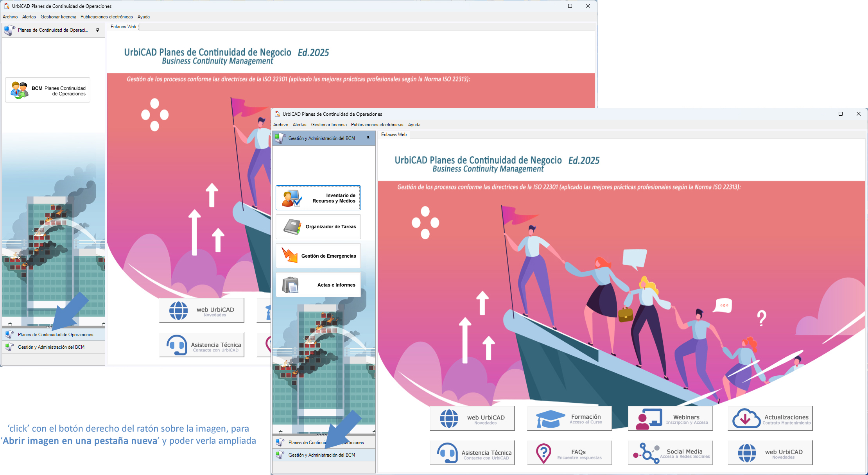Open Social Media Acceso a Redes Sociales
Image resolution: width=868 pixels, height=475 pixels.
coord(671,453)
